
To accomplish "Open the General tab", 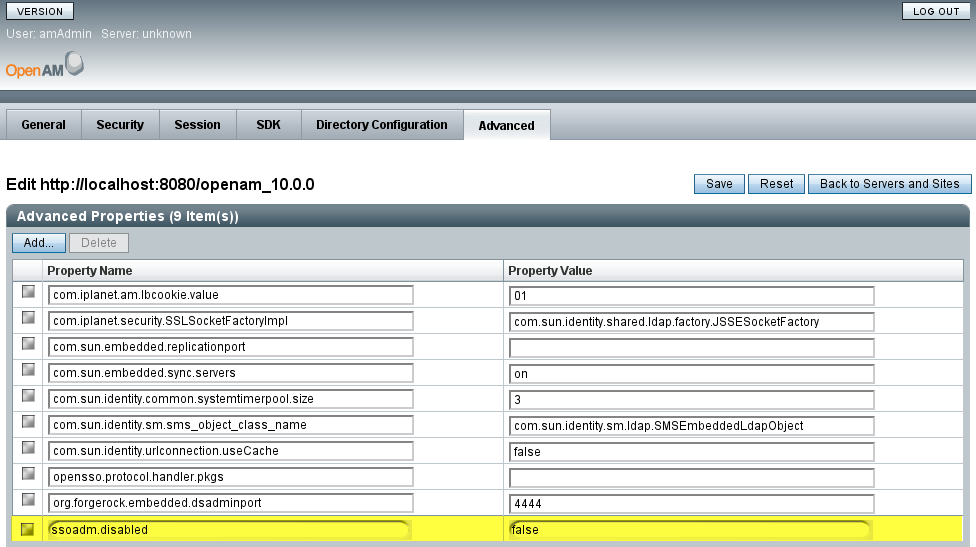I will pos(44,125).
